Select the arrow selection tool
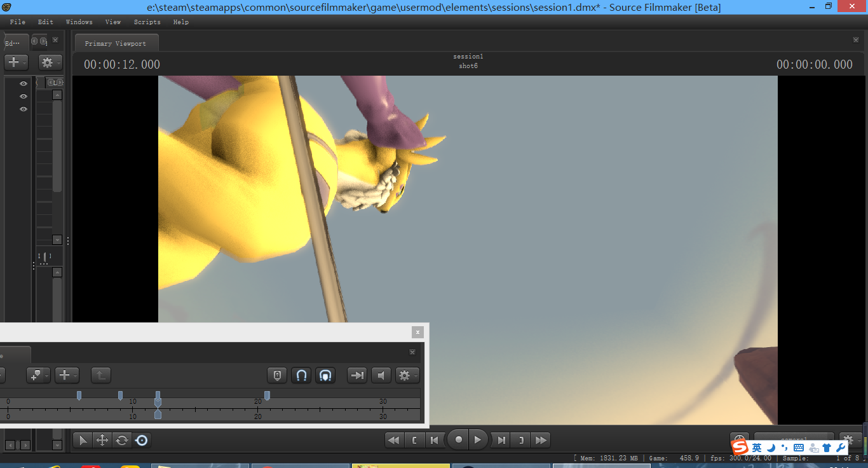868x468 pixels. tap(83, 440)
